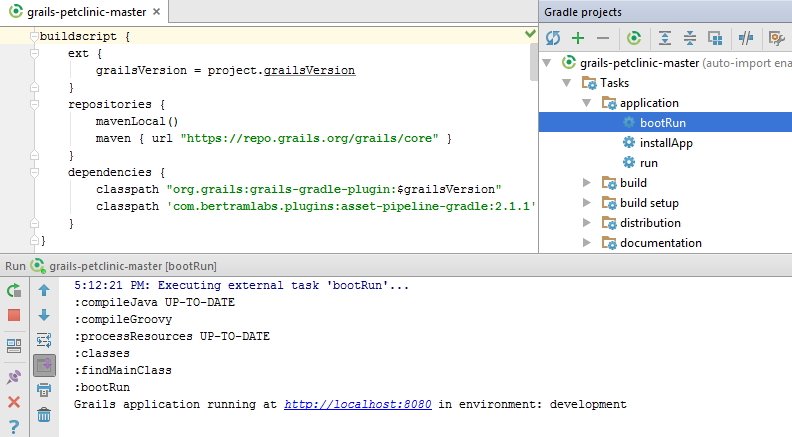Viewport: 792px width, 437px height.
Task: Click ':compileGroovy' console line
Action: point(123,319)
